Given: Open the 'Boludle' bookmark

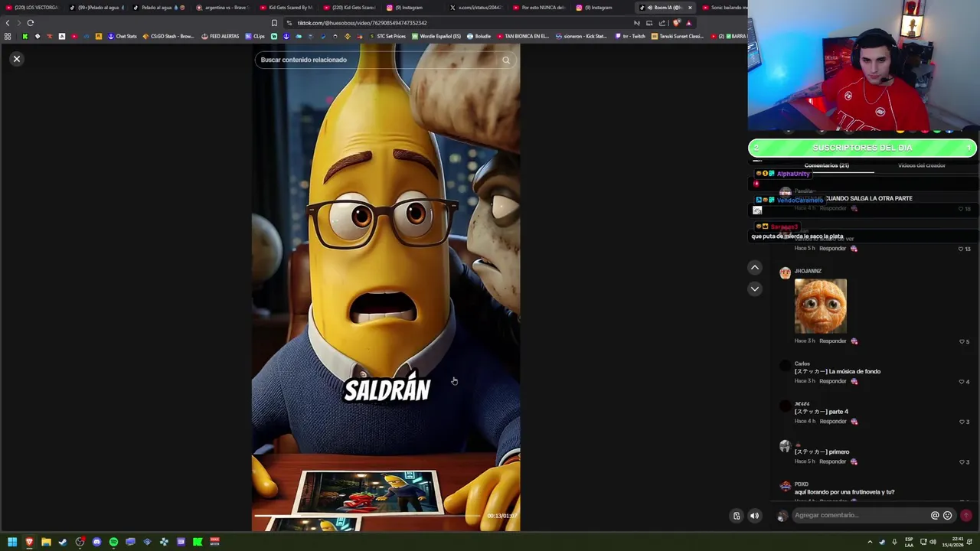Looking at the screenshot, I should tap(479, 36).
